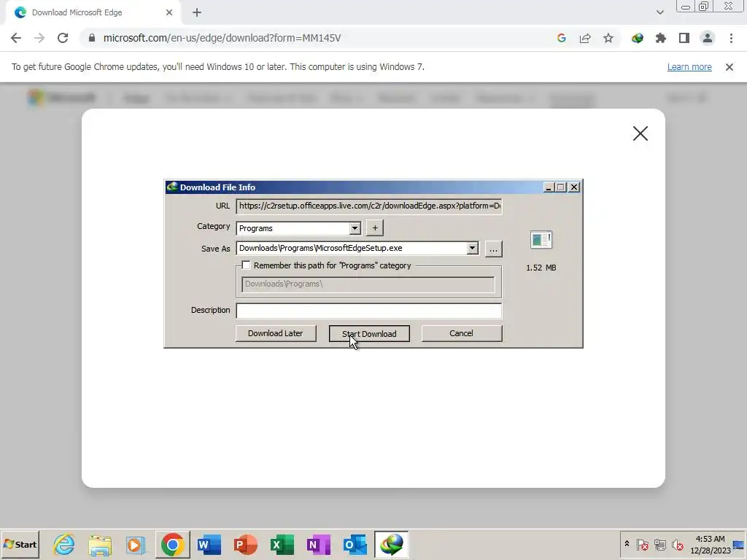The height and width of the screenshot is (560, 747).
Task: Open Chrome profile avatar
Action: (x=708, y=38)
